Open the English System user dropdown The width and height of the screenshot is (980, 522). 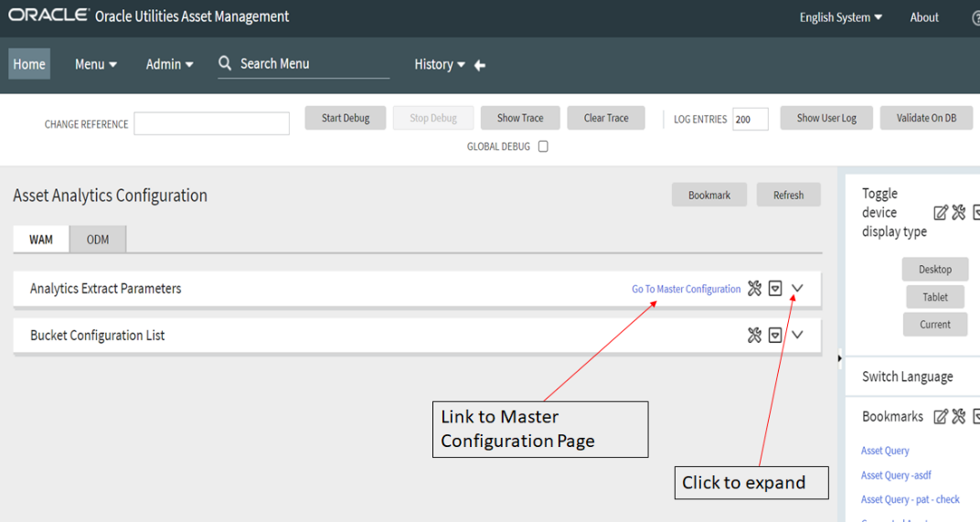tap(841, 17)
